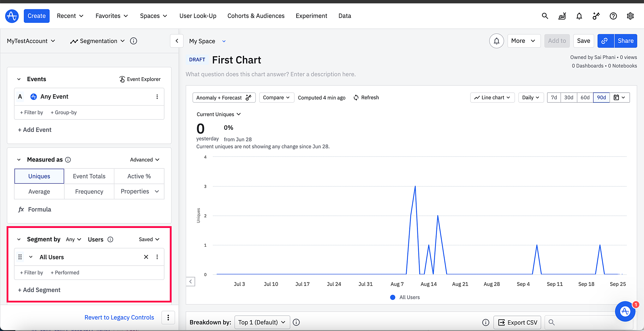This screenshot has width=644, height=331.
Task: Remove the All Users segment
Action: [146, 257]
